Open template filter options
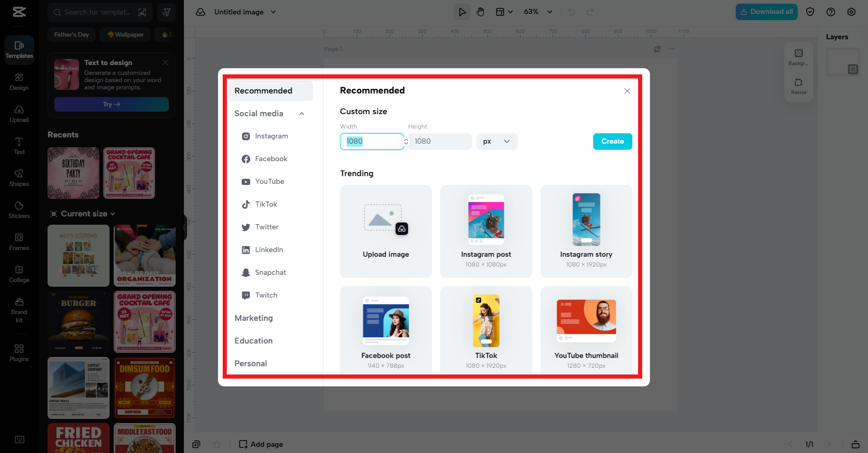The image size is (868, 453). [x=166, y=12]
